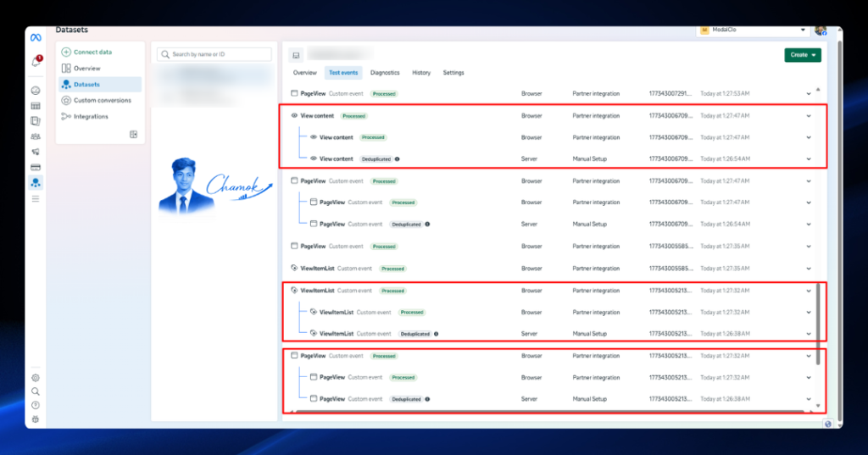Switch to the History tab

pos(421,73)
